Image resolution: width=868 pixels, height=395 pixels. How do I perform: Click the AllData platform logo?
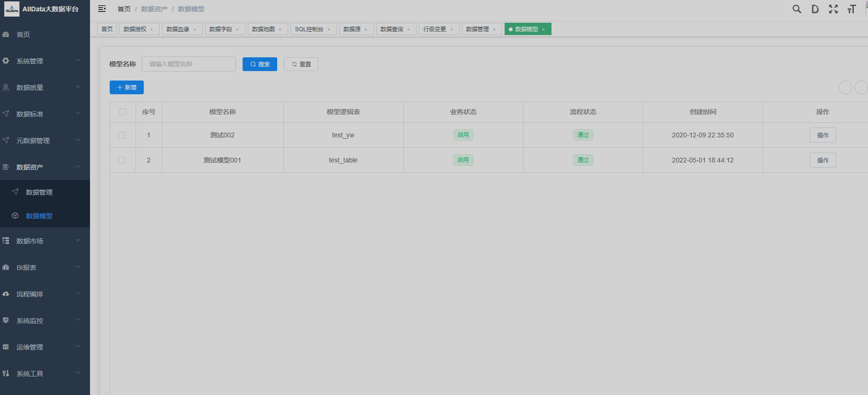(x=12, y=9)
